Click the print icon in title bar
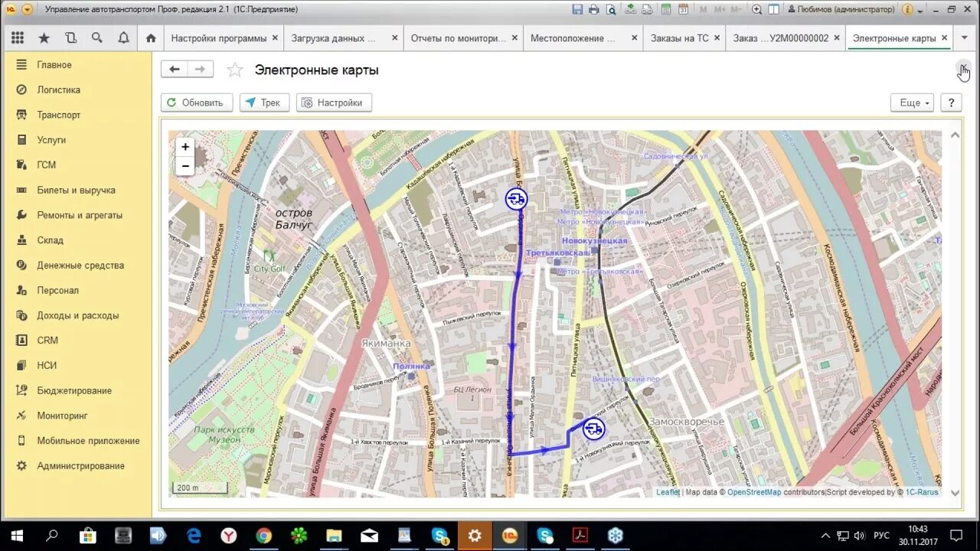The width and height of the screenshot is (980, 551). [x=594, y=9]
